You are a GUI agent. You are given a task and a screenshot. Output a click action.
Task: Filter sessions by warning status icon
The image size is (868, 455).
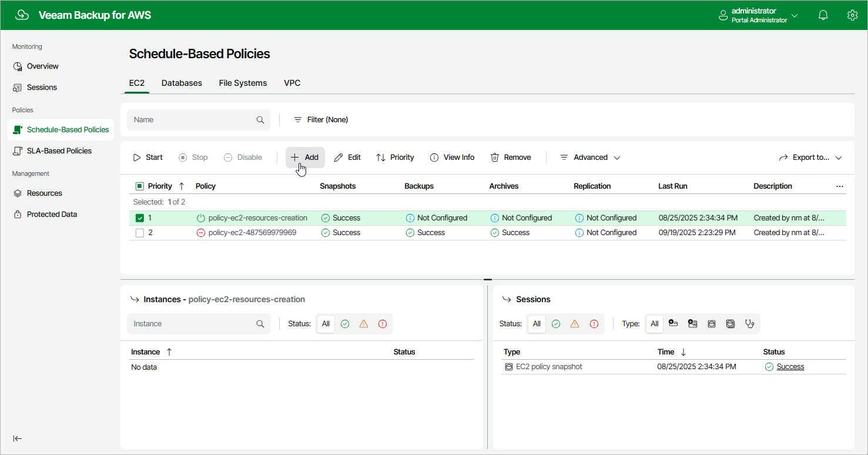click(x=575, y=324)
